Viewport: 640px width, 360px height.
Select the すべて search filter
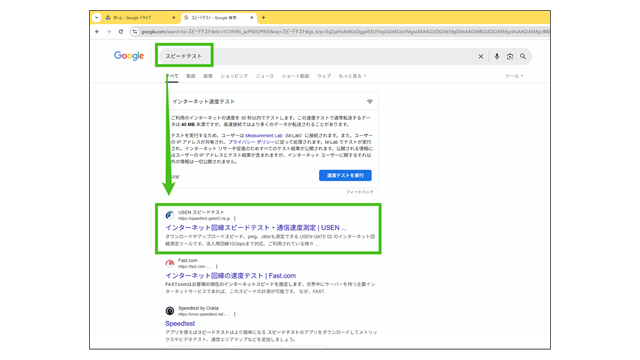172,76
